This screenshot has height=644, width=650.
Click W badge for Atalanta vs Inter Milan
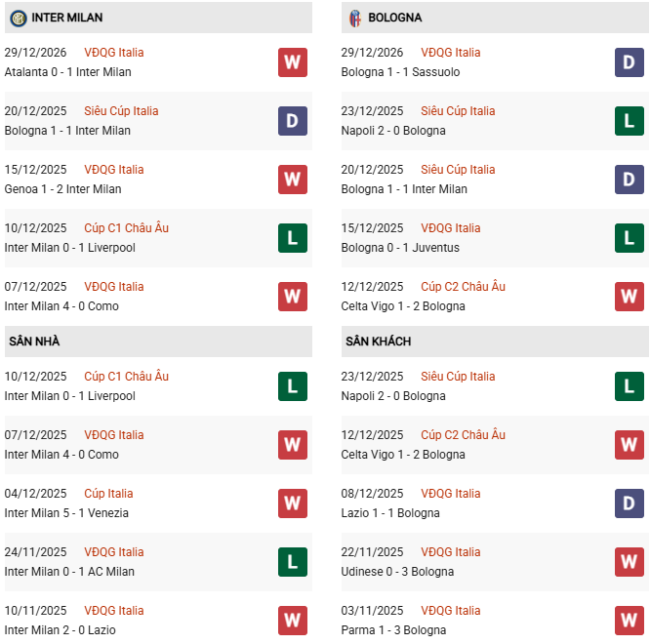(292, 62)
